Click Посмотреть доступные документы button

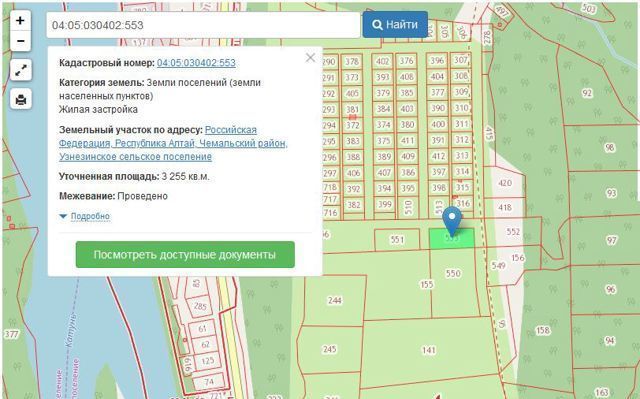[x=185, y=255]
